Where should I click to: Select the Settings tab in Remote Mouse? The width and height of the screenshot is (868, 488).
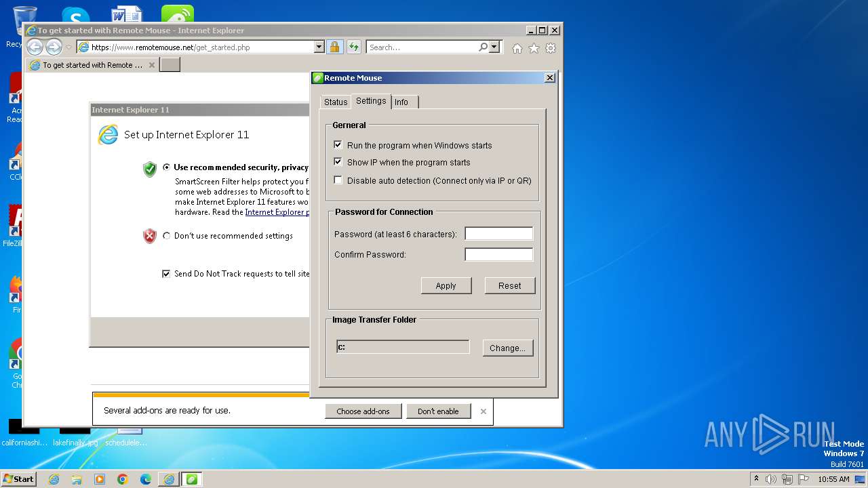click(371, 101)
